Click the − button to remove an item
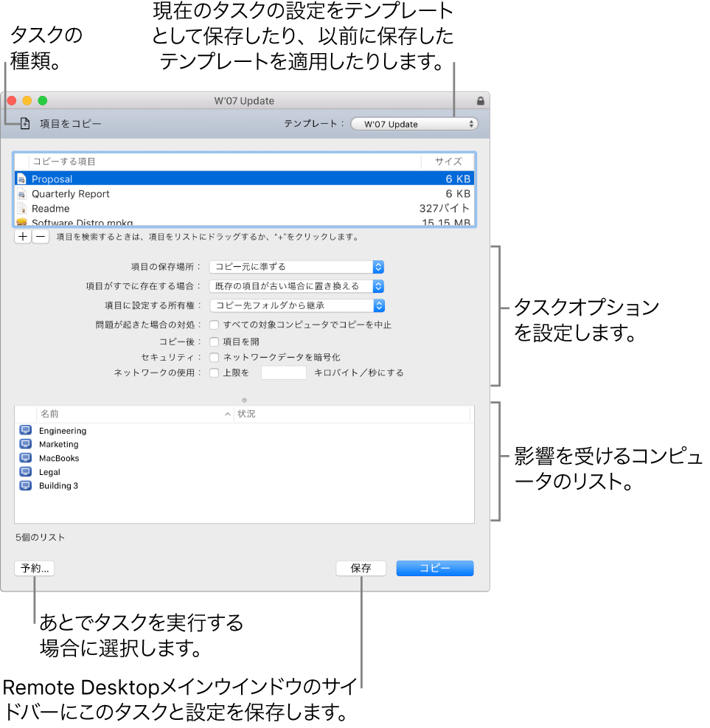Viewport: 710px width, 728px height. pyautogui.click(x=41, y=237)
